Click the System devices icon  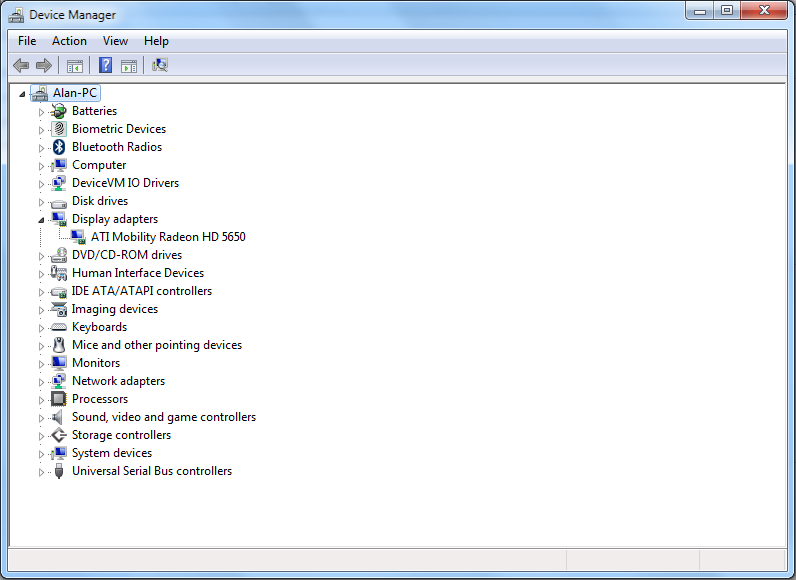(x=59, y=453)
